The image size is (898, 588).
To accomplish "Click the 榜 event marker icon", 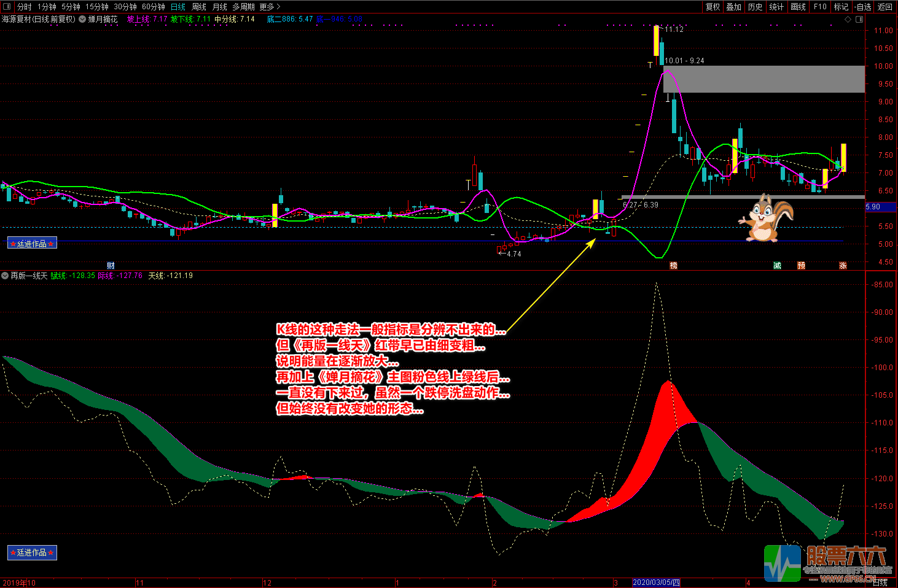I will 673,266.
